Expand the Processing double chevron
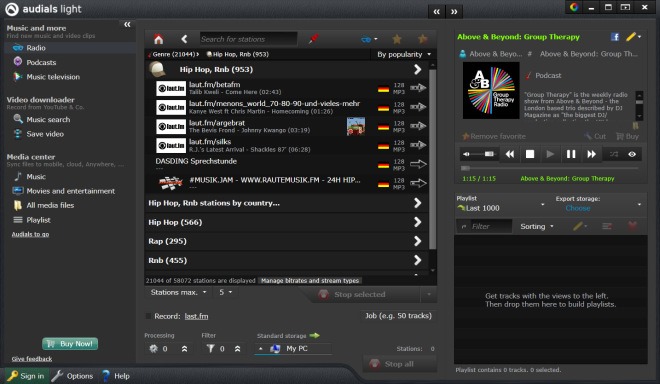Image resolution: width=660 pixels, height=384 pixels. coord(184,349)
